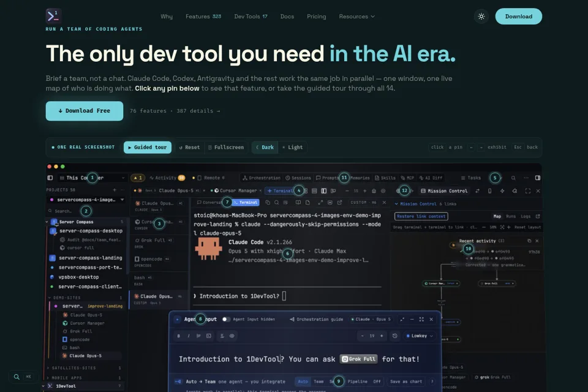588x392 pixels.
Task: Click the search icon in terminal toolbar
Action: 276,202
